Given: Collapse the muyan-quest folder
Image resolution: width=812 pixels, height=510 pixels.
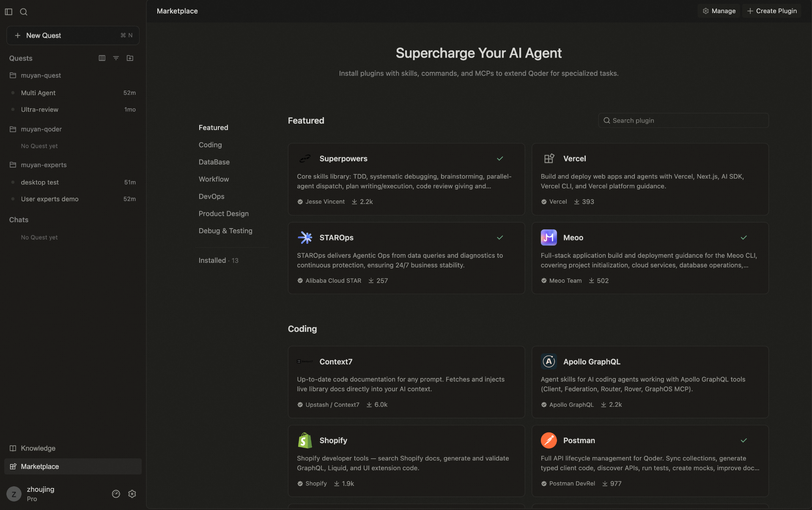Looking at the screenshot, I should pos(73,75).
